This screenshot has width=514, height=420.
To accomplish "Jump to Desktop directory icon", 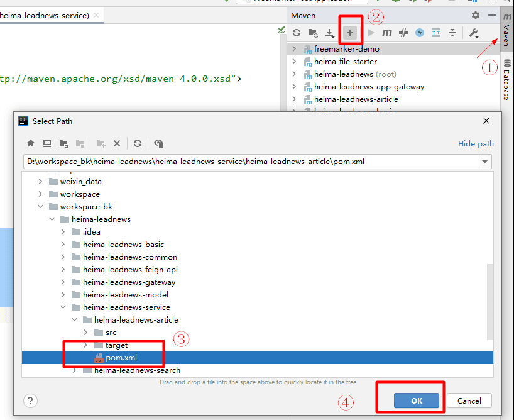I will pos(47,143).
